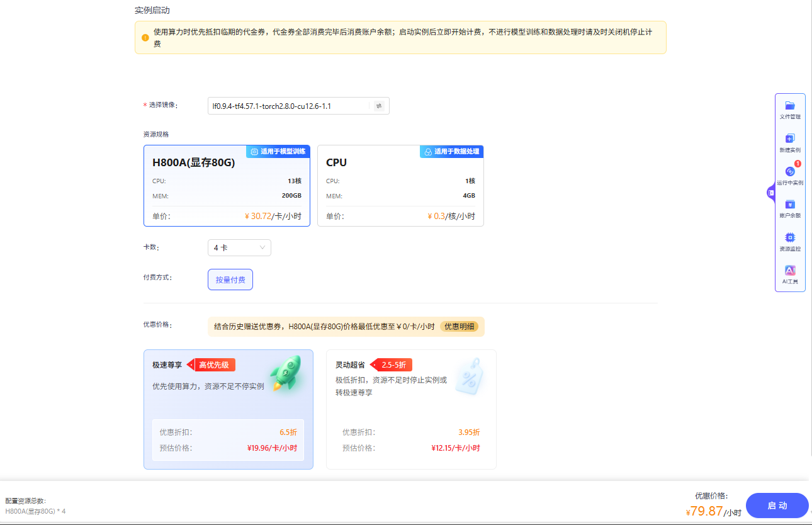Select the 按量付费 payment option

pyautogui.click(x=230, y=278)
